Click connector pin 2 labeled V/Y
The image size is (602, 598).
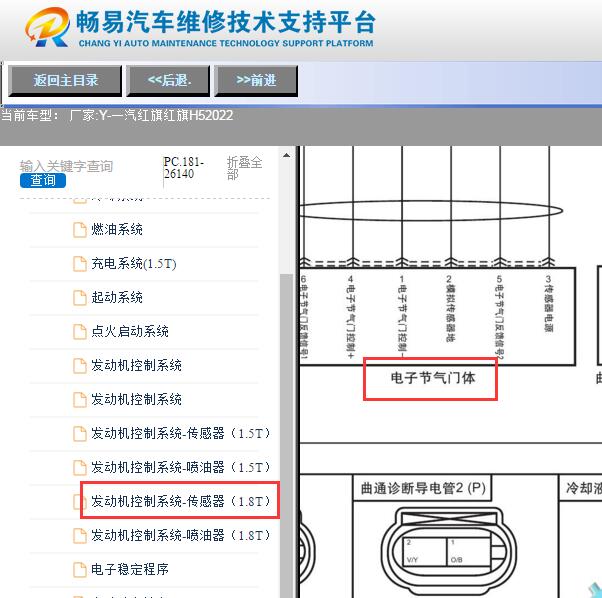(424, 551)
